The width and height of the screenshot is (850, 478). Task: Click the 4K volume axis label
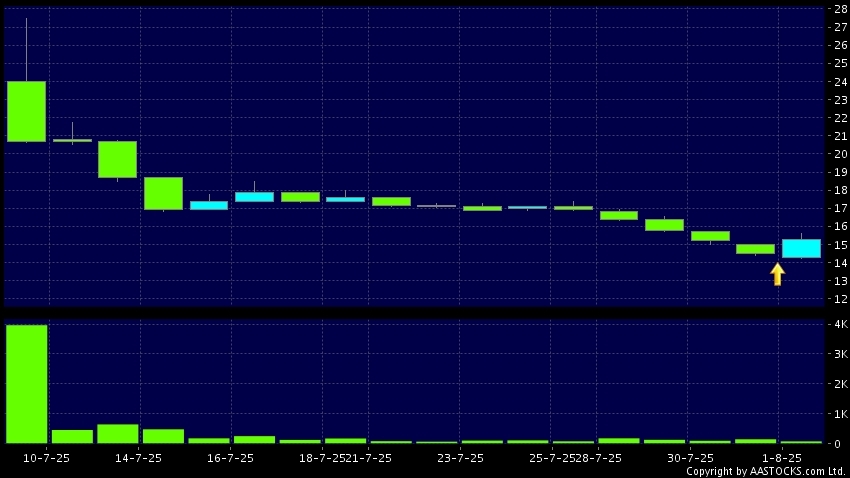pos(841,324)
